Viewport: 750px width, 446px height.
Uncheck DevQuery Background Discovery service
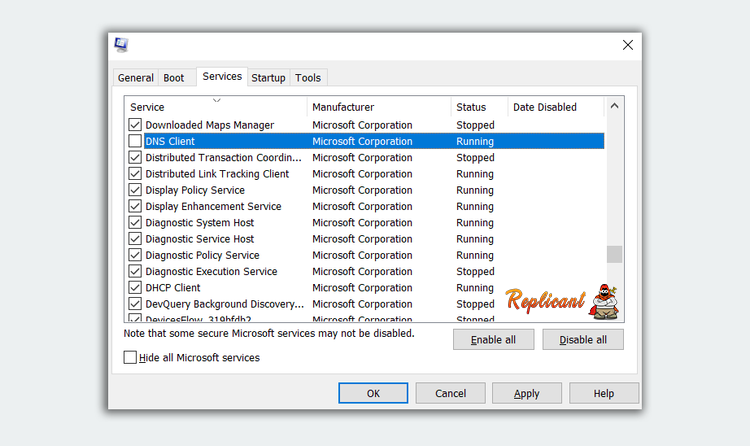pos(135,304)
